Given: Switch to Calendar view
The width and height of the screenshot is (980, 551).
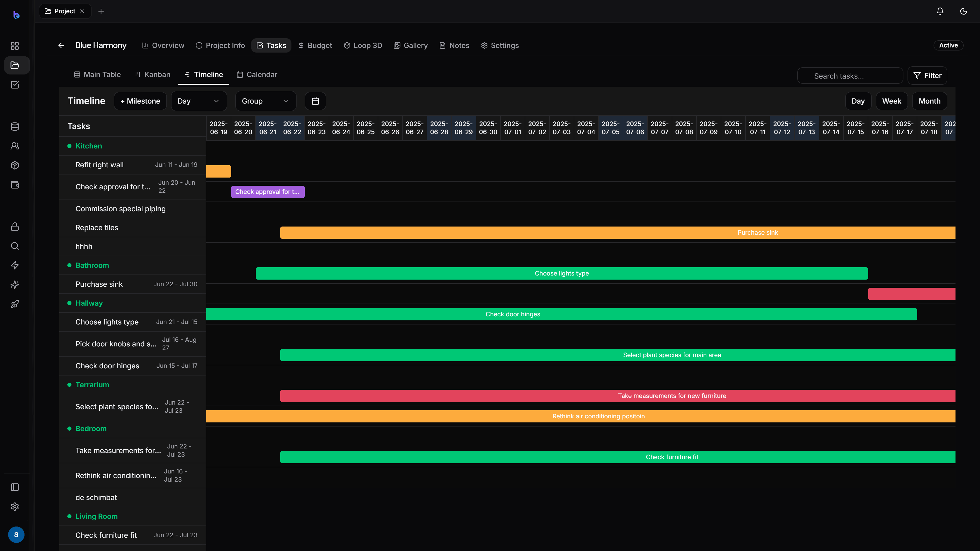Looking at the screenshot, I should (x=257, y=75).
